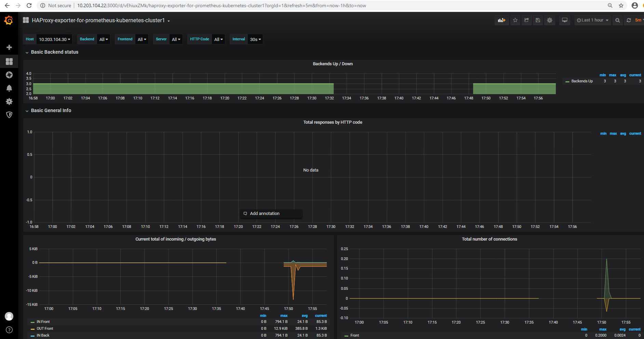Image resolution: width=644 pixels, height=339 pixels.
Task: Sort Backends legend by min column
Action: 603,75
